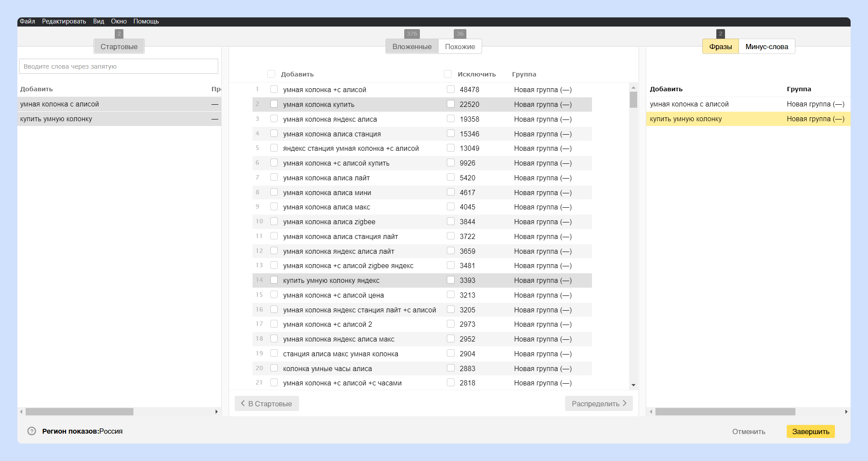Screen dimensions: 868x461
Task: Click the left arrow of right panel scrollbar
Action: [x=651, y=411]
